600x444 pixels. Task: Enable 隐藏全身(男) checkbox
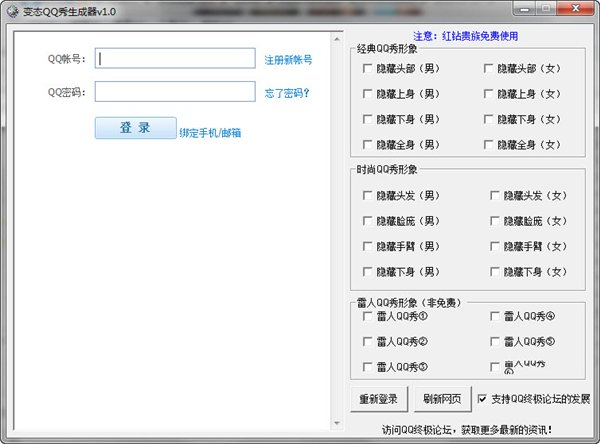(367, 145)
